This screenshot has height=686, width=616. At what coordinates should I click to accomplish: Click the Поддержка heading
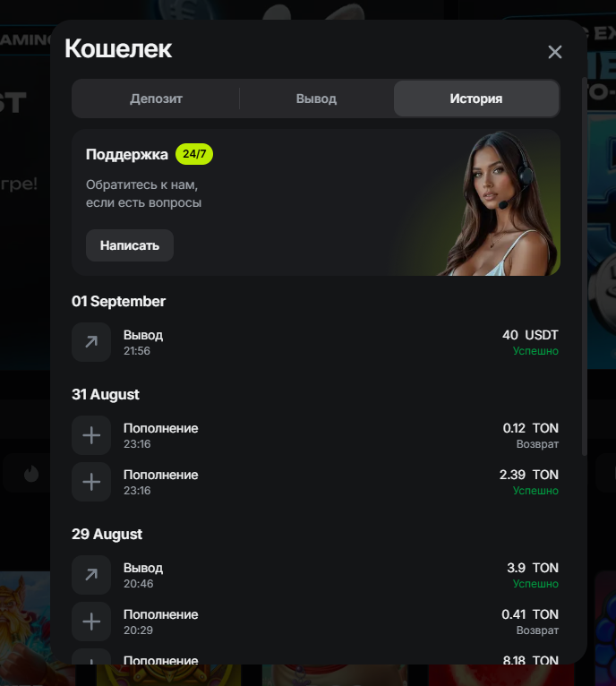tap(127, 154)
